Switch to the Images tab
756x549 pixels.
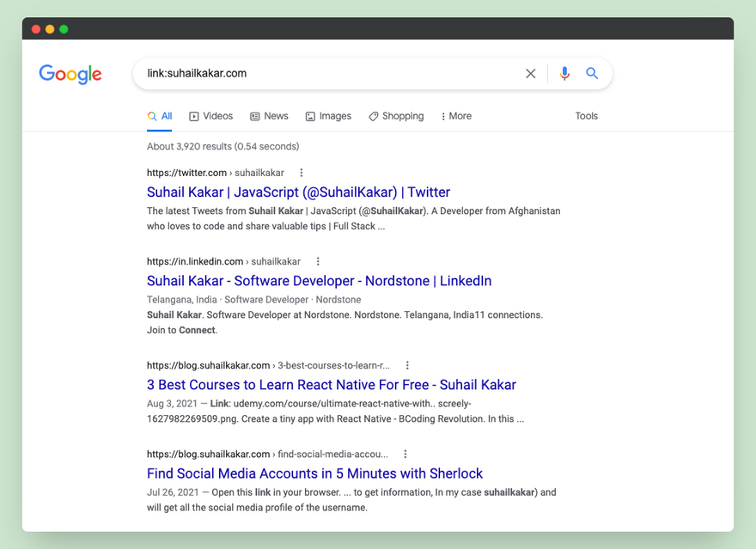tap(328, 116)
